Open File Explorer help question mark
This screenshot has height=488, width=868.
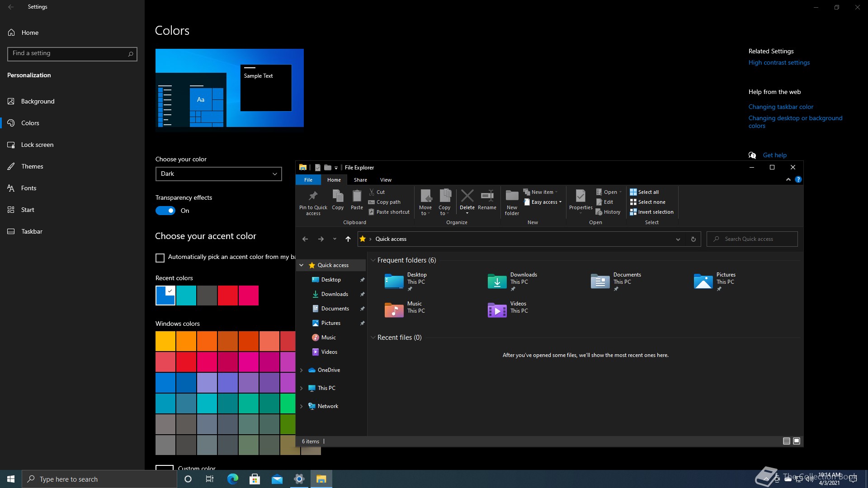798,179
